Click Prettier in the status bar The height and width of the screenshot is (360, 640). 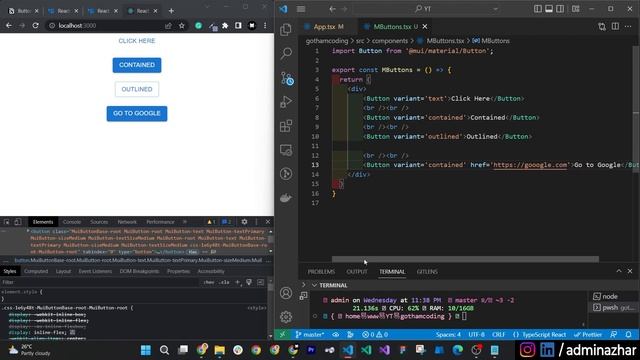(x=588, y=335)
